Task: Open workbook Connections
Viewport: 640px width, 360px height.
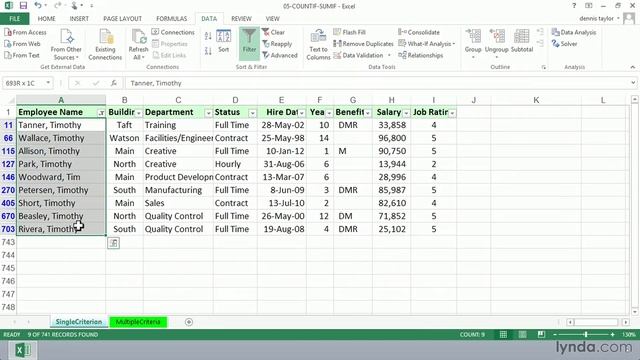Action: (x=173, y=32)
